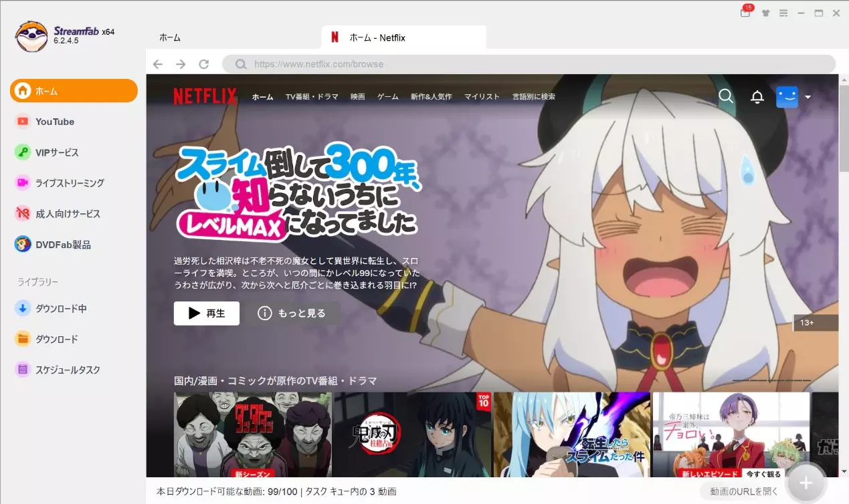849x504 pixels.
Task: Reload the Netflix page
Action: pos(203,64)
